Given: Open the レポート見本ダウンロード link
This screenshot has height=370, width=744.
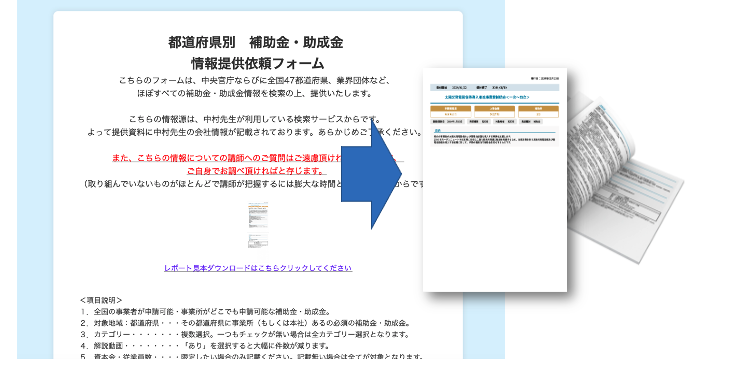Looking at the screenshot, I should point(258,268).
